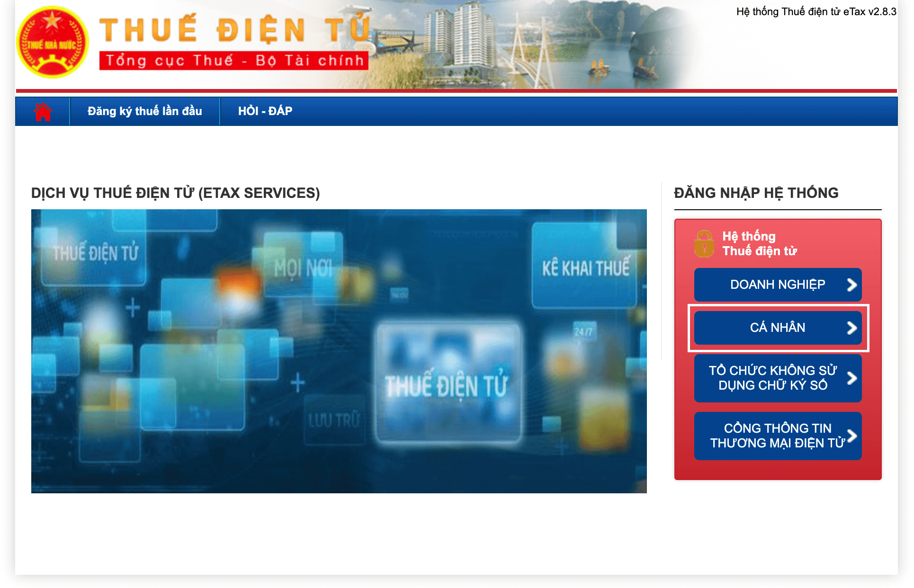Click the red home icon

43,112
